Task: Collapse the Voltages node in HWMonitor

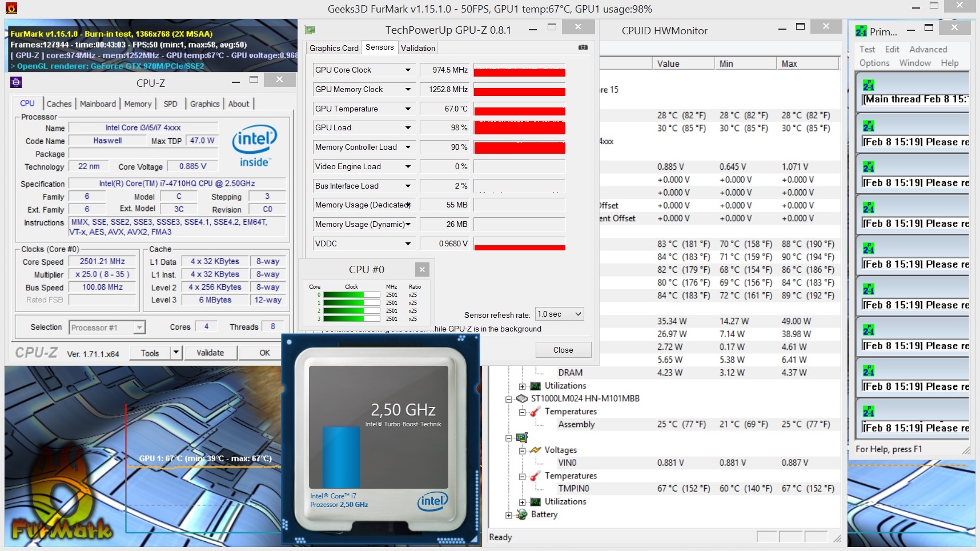Action: click(522, 450)
